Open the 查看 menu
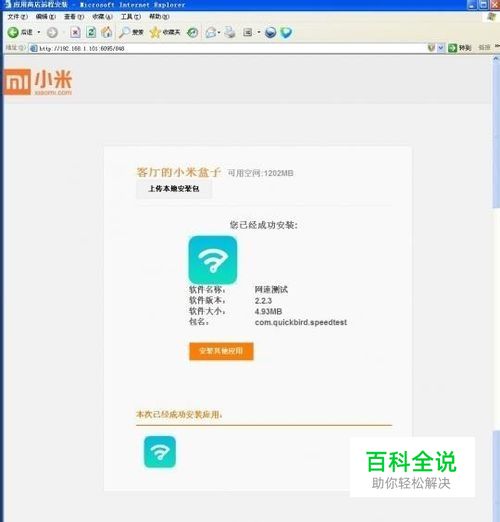The width and height of the screenshot is (500, 522). (x=74, y=16)
